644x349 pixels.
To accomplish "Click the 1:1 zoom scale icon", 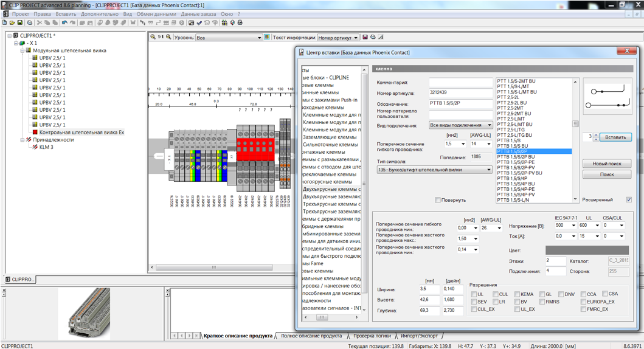I will [161, 37].
